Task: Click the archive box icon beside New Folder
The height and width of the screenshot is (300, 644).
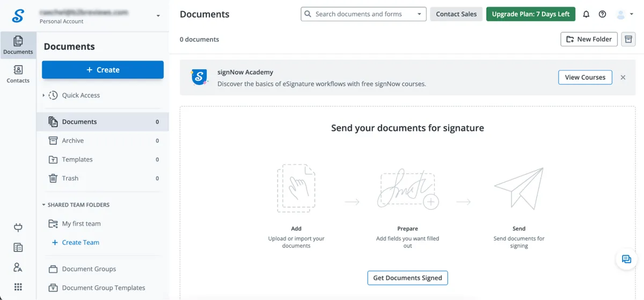Action: click(628, 39)
